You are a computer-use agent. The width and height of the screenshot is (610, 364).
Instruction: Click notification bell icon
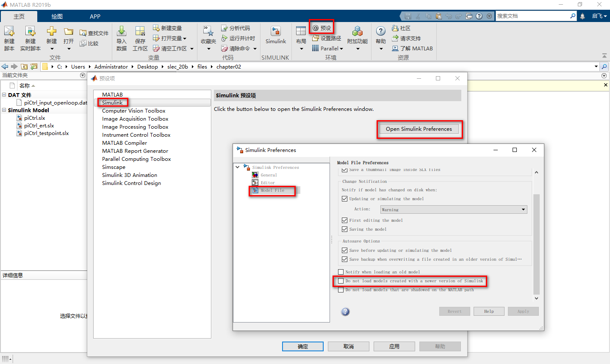[582, 16]
